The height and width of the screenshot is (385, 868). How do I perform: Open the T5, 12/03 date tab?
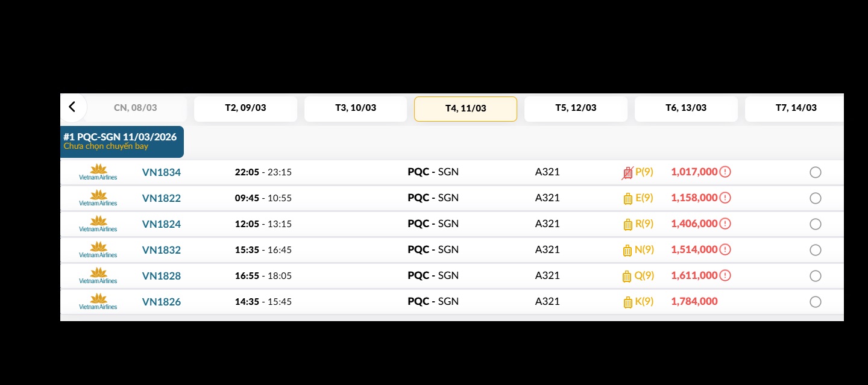[x=576, y=108]
